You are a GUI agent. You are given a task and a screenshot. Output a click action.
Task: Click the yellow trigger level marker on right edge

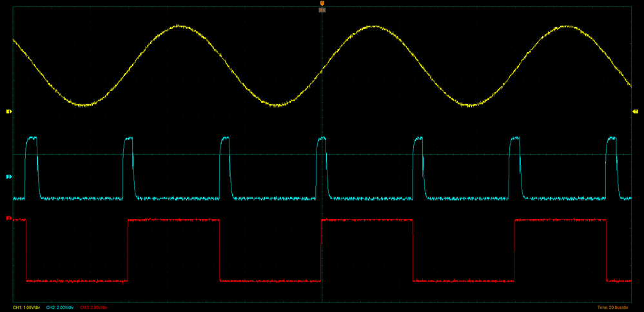pyautogui.click(x=636, y=112)
